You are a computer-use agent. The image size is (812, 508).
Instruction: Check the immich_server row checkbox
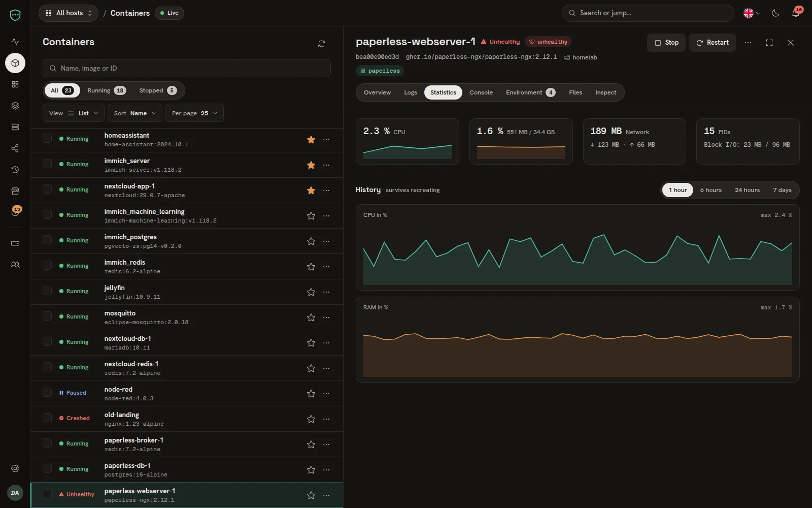coord(47,164)
